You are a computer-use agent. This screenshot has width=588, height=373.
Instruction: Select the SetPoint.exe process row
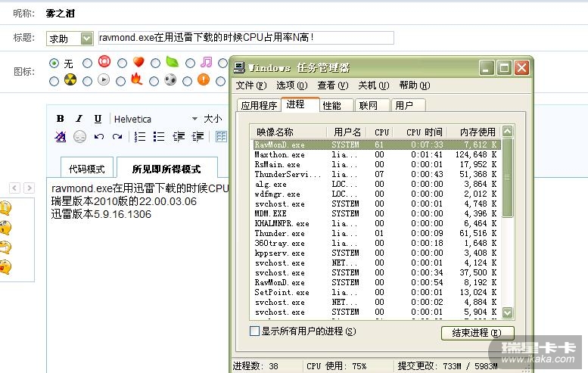[376, 292]
